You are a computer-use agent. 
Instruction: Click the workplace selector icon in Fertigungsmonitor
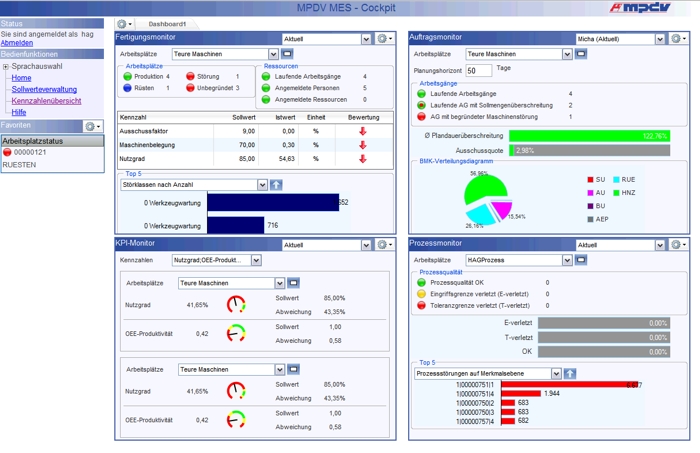tap(287, 54)
